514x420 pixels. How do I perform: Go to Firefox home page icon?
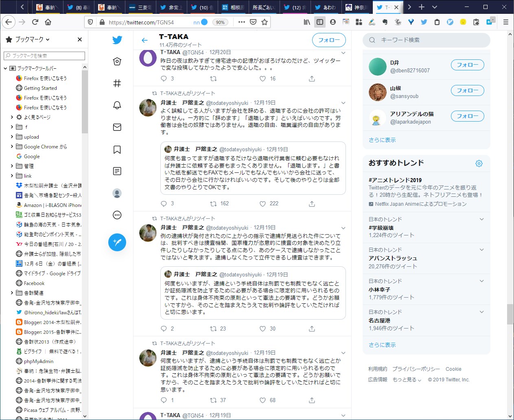(x=48, y=22)
